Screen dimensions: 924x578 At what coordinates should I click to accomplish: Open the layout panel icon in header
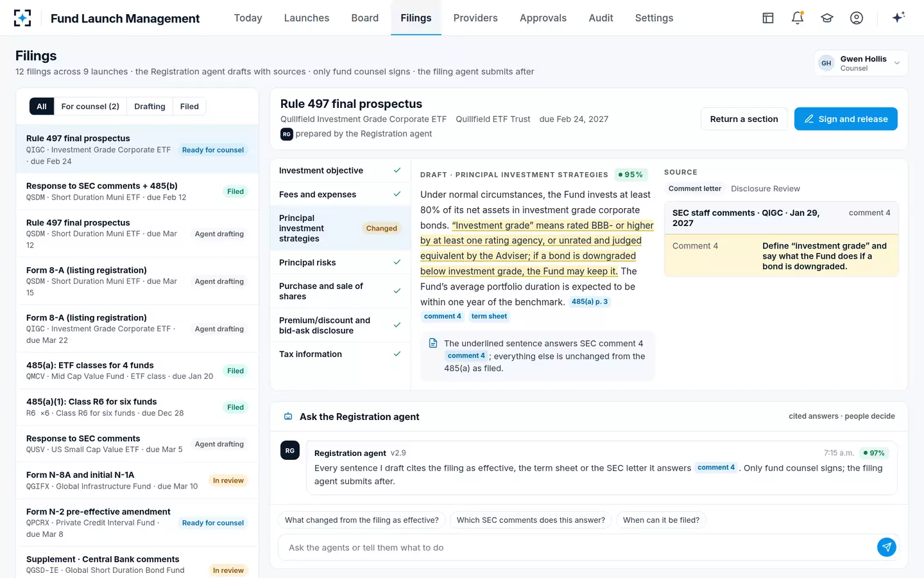768,18
